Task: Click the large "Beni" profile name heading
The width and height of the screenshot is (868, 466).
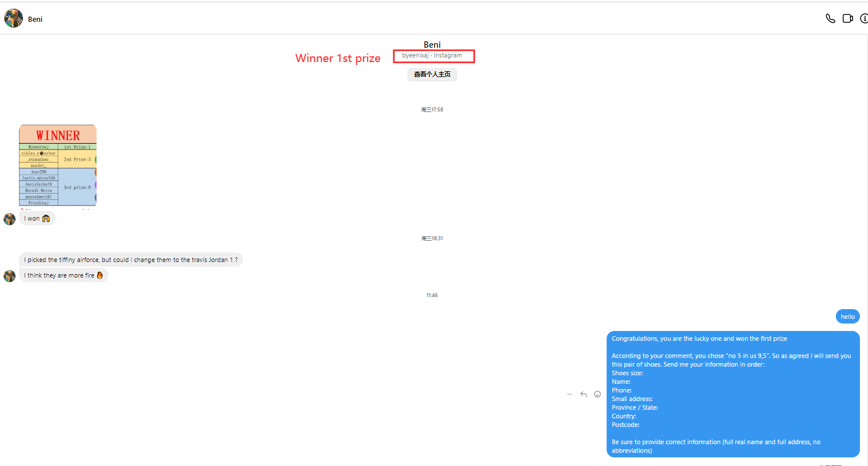Action: click(432, 45)
